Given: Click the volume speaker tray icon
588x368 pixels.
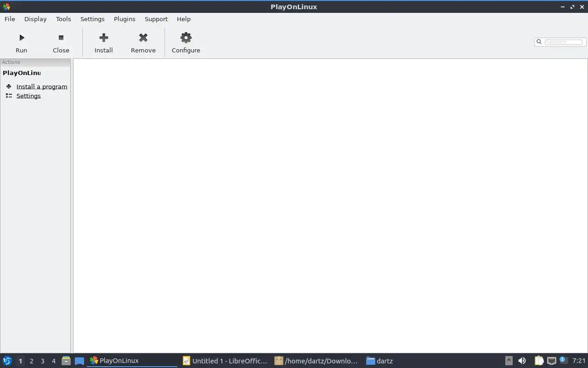Looking at the screenshot, I should 522,361.
